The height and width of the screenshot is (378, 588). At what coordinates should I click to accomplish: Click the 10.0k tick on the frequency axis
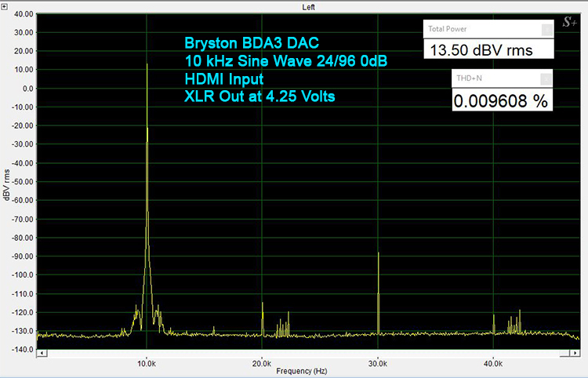point(147,363)
